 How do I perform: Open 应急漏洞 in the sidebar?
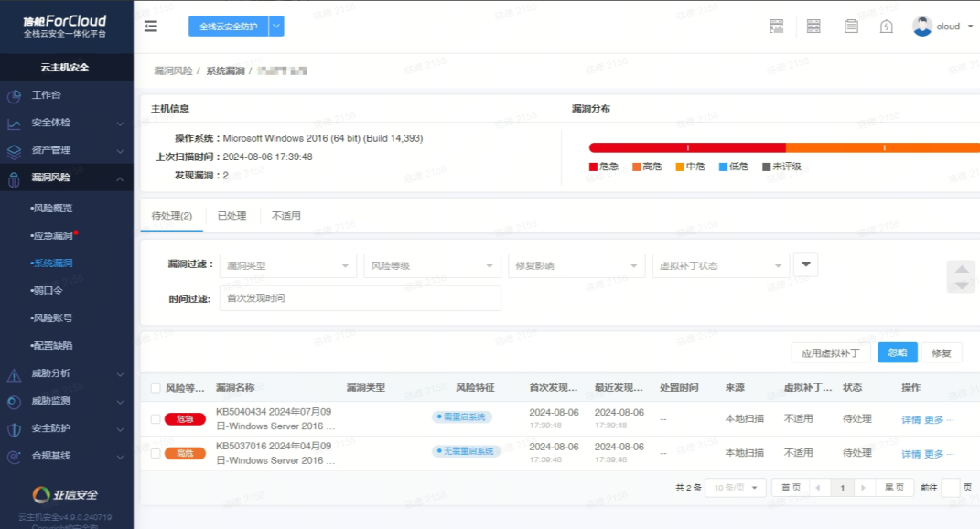point(53,236)
